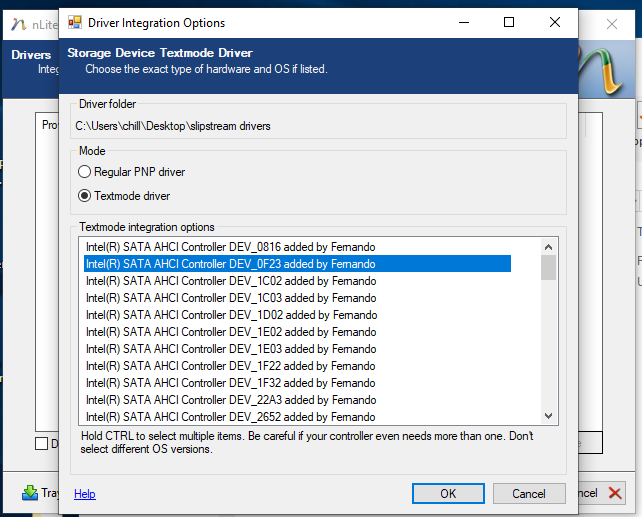Click Cancel in Driver Integration Options
Viewport: 642px width, 517px height.
point(529,494)
